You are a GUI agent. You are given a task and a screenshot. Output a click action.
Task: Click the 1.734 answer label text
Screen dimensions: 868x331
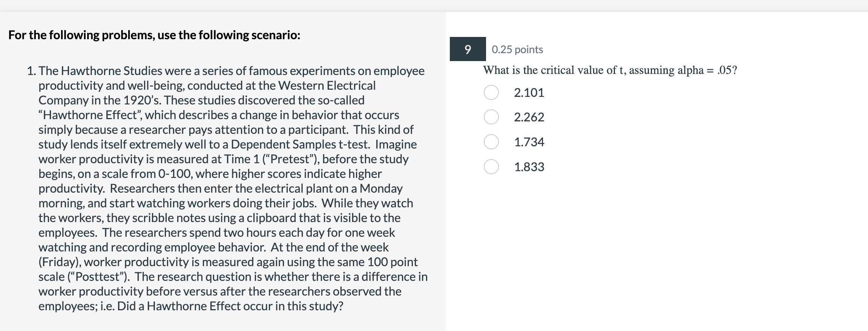pos(529,142)
